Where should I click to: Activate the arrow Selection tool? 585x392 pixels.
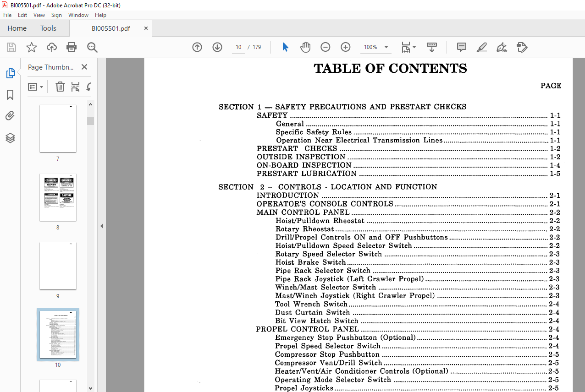click(285, 47)
